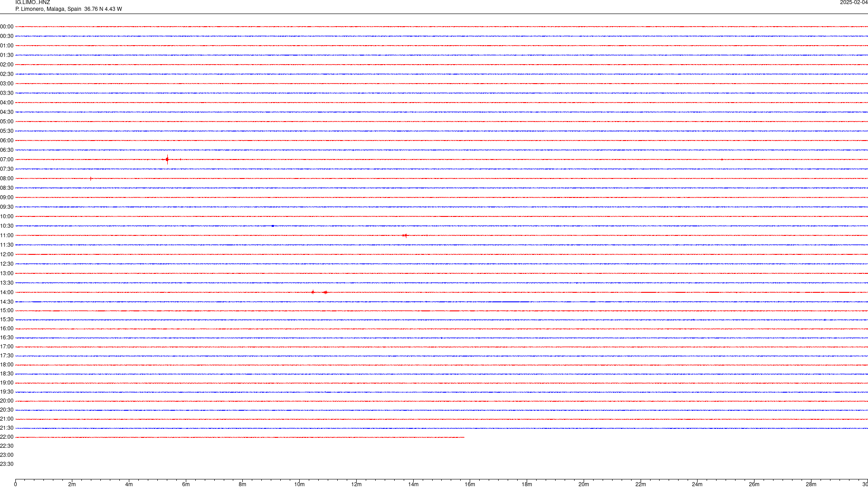Select the 07:00 time label
Image resolution: width=868 pixels, height=488 pixels.
pyautogui.click(x=7, y=160)
